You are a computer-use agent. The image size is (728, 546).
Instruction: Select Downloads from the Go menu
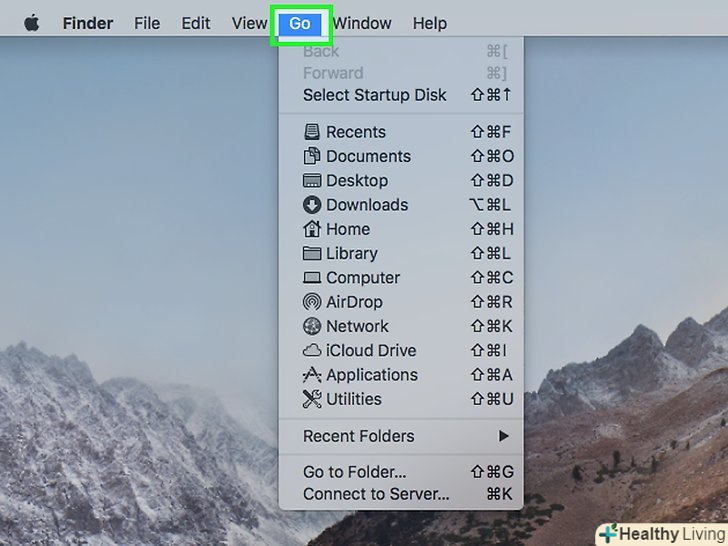point(401,205)
